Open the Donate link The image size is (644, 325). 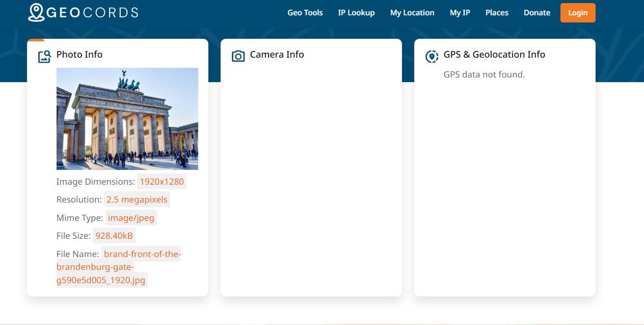click(536, 13)
